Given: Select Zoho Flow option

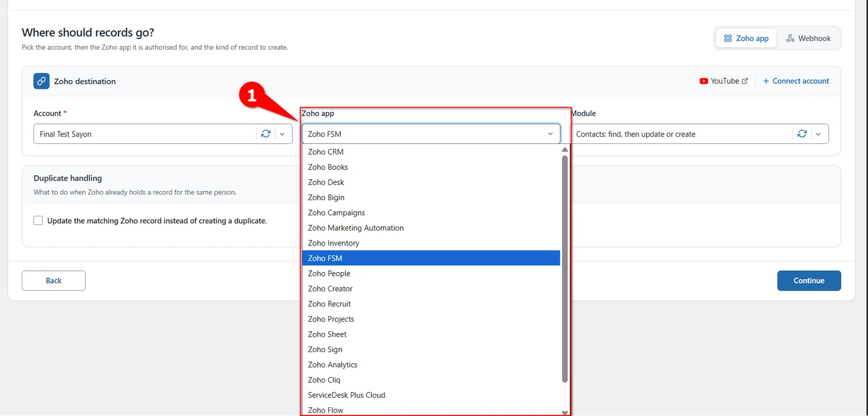Looking at the screenshot, I should click(431, 410).
